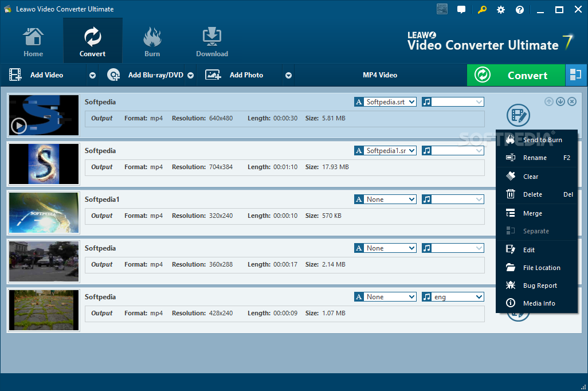588x391 pixels.
Task: Toggle the panel layout icon beside Convert
Action: pyautogui.click(x=576, y=75)
